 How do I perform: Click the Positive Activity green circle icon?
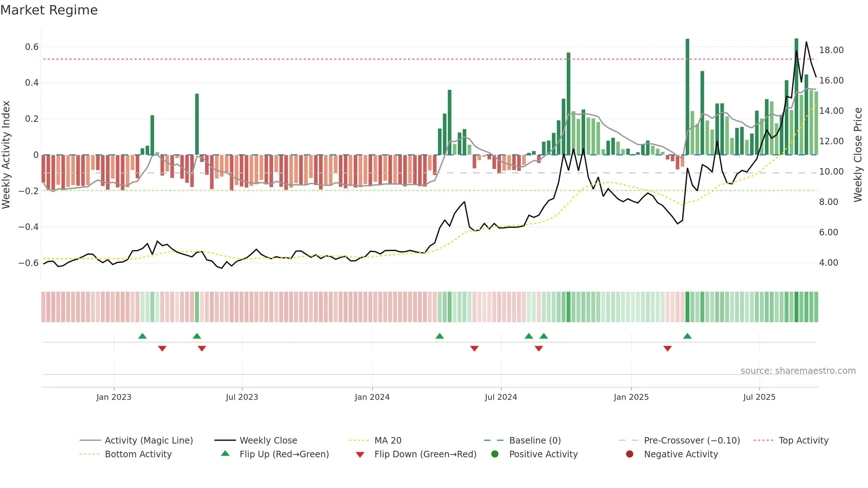pyautogui.click(x=495, y=454)
